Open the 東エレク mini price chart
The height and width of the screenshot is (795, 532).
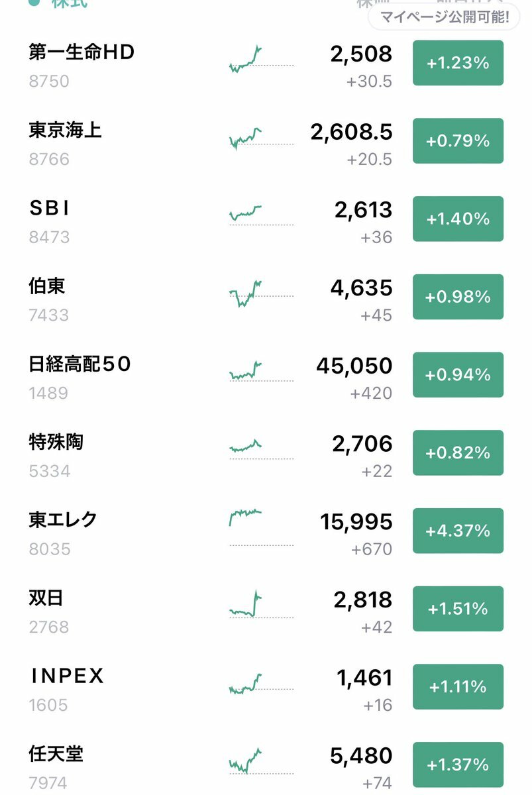(261, 527)
